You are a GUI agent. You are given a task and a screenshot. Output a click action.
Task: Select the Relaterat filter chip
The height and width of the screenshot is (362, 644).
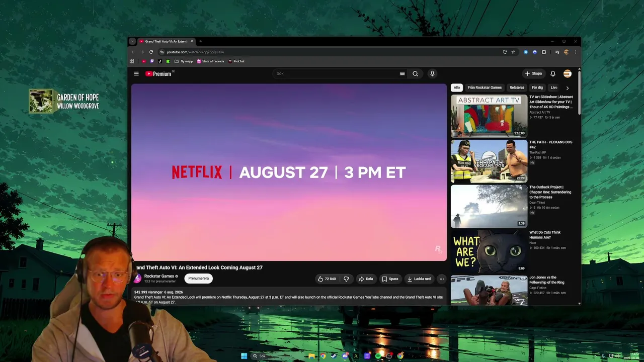click(517, 87)
